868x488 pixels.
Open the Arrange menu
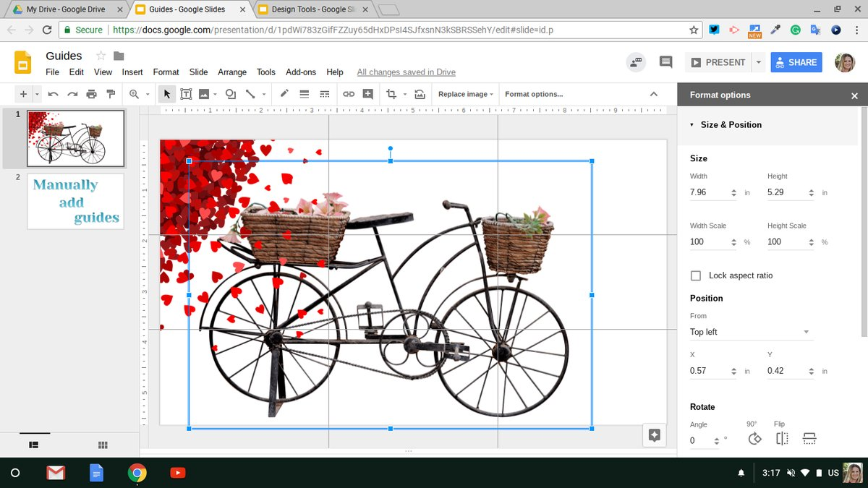[x=231, y=72]
